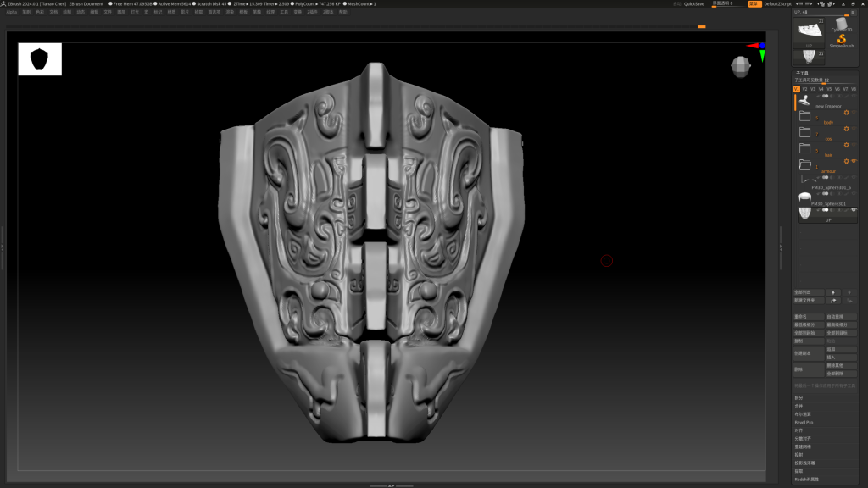Expand the cos subtool folder
The image size is (868, 488).
click(x=805, y=132)
